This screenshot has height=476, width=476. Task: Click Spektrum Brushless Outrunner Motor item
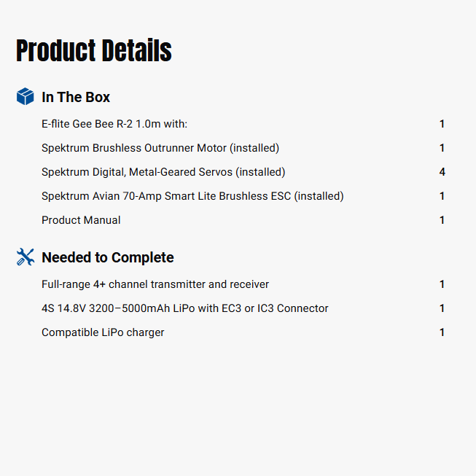pyautogui.click(x=160, y=148)
